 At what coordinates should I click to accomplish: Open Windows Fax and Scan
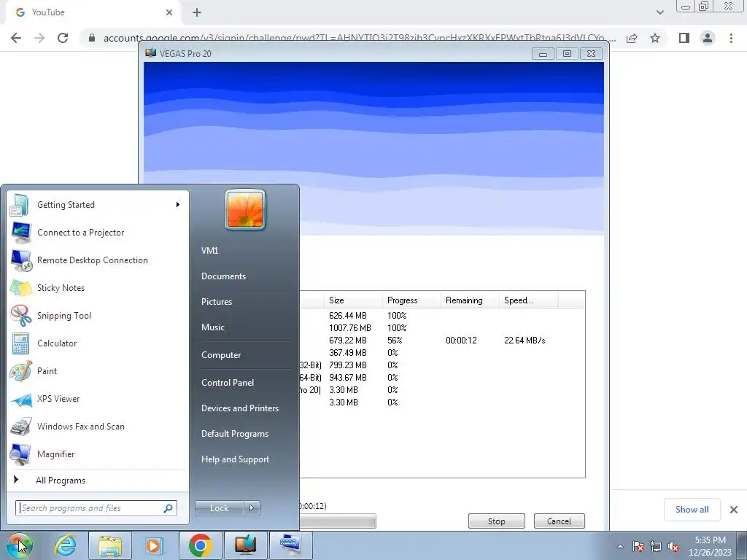pos(98,426)
